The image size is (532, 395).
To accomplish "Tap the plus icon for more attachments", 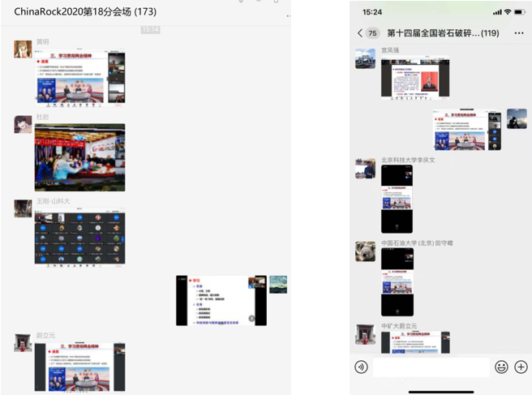I will (x=521, y=367).
